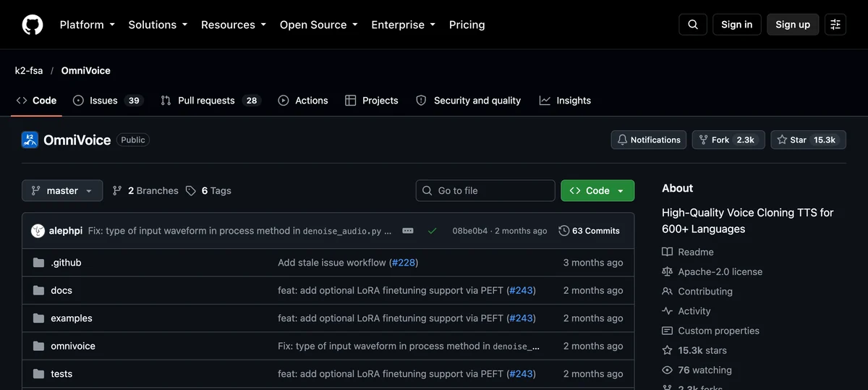Open the Platform dropdown menu
The image size is (868, 390).
[87, 25]
